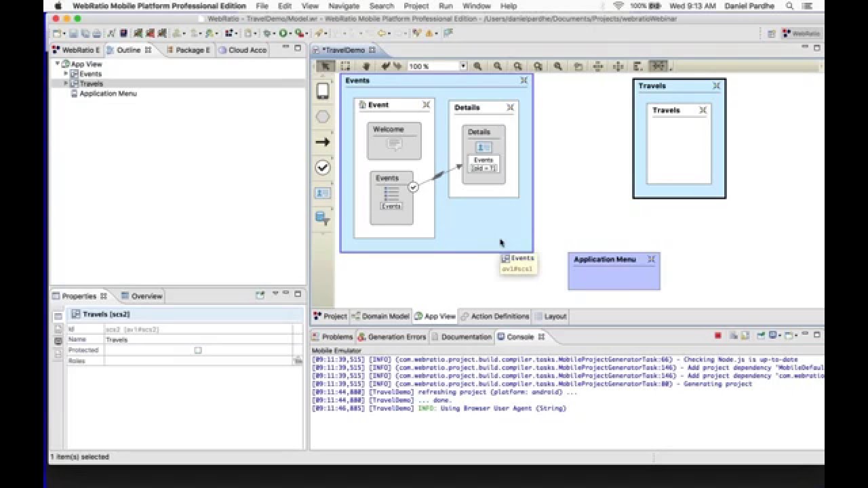Select the Details component in Details screen
Viewport: 868px width, 488px height.
click(484, 155)
